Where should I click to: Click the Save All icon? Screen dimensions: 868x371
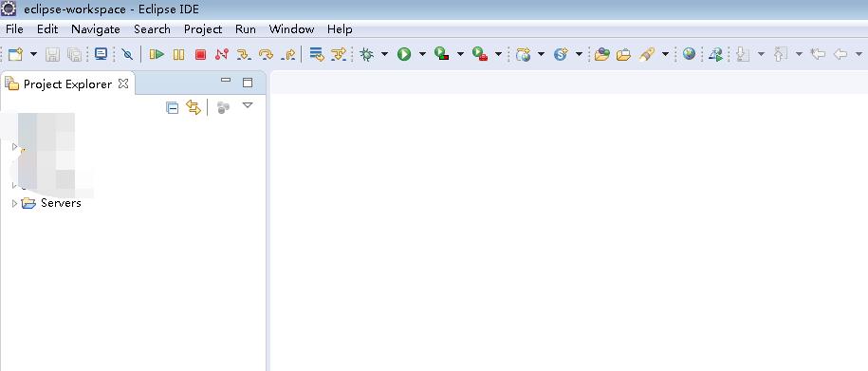coord(74,54)
